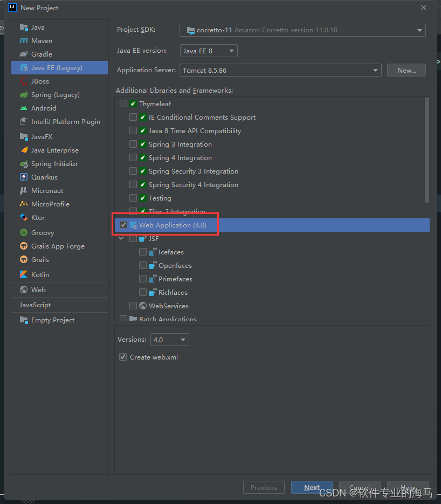The image size is (441, 504).
Task: Choose the Spring (Legacy) leaf icon
Action: point(24,95)
